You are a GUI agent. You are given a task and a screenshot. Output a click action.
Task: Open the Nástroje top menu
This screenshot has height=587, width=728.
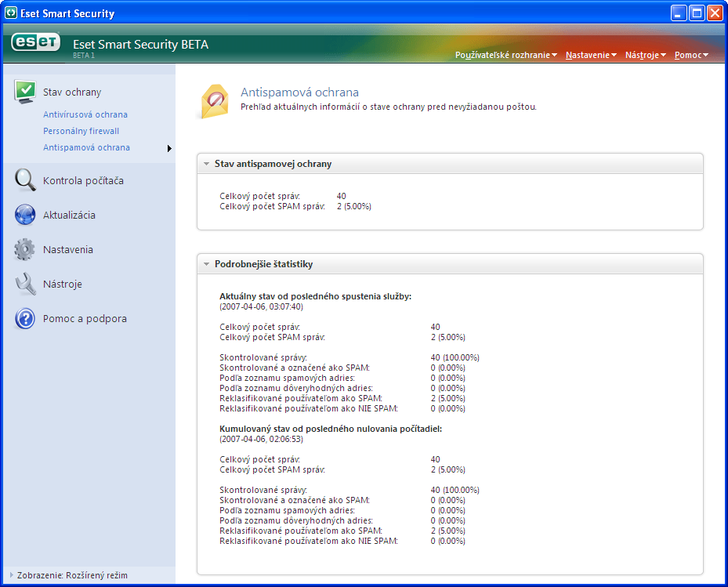point(646,55)
